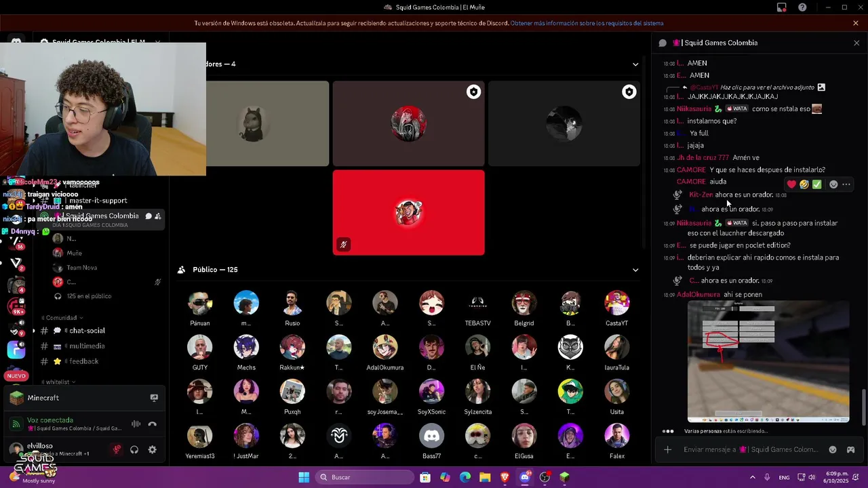Viewport: 868px width, 488px height.
Task: Click the muted microphone icon on the red tile
Action: [x=344, y=245]
